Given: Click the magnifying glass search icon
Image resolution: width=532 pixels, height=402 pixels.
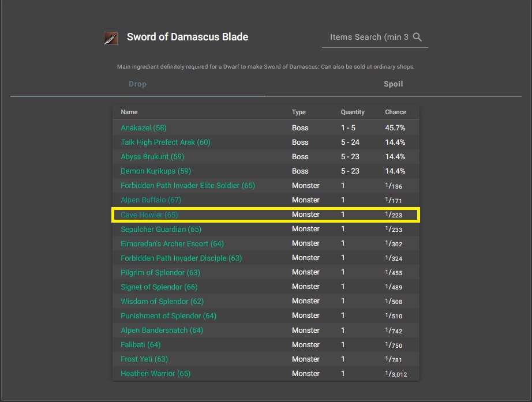Looking at the screenshot, I should (x=418, y=37).
